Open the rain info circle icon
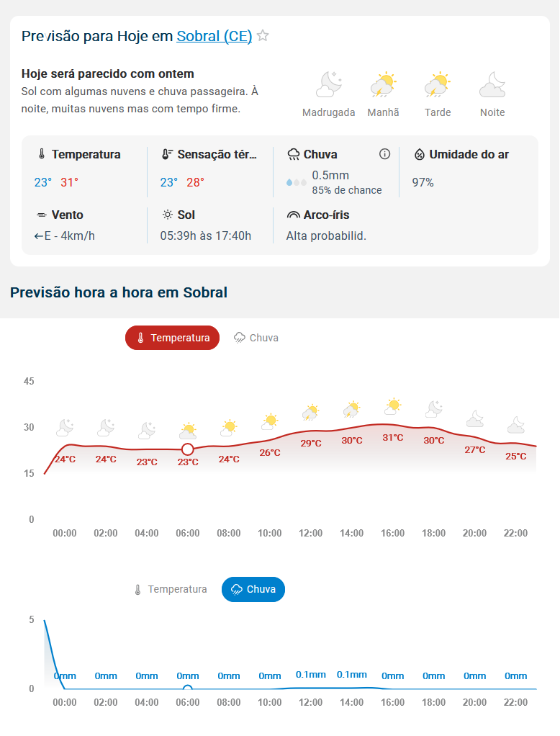Screen dimensions: 560x736 coord(384,154)
